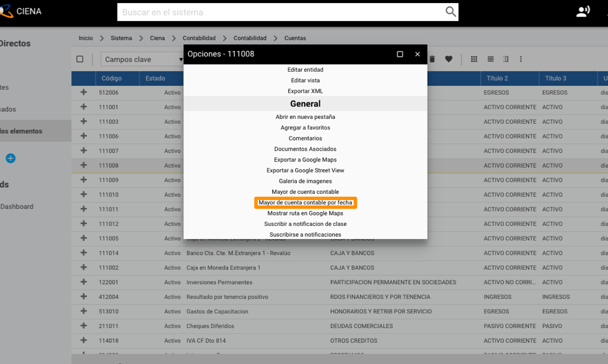Expand row 111002 with plus icon
608x364 pixels.
click(x=84, y=267)
